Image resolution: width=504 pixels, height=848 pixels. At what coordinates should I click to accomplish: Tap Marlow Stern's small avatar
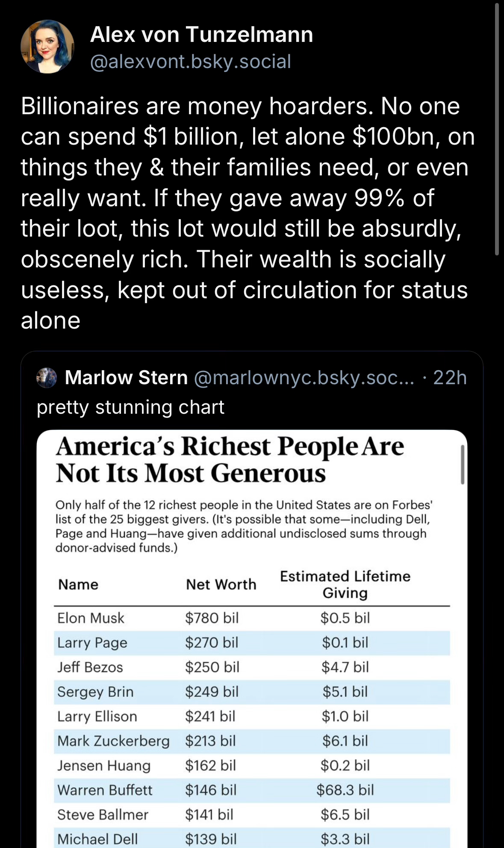(x=47, y=378)
